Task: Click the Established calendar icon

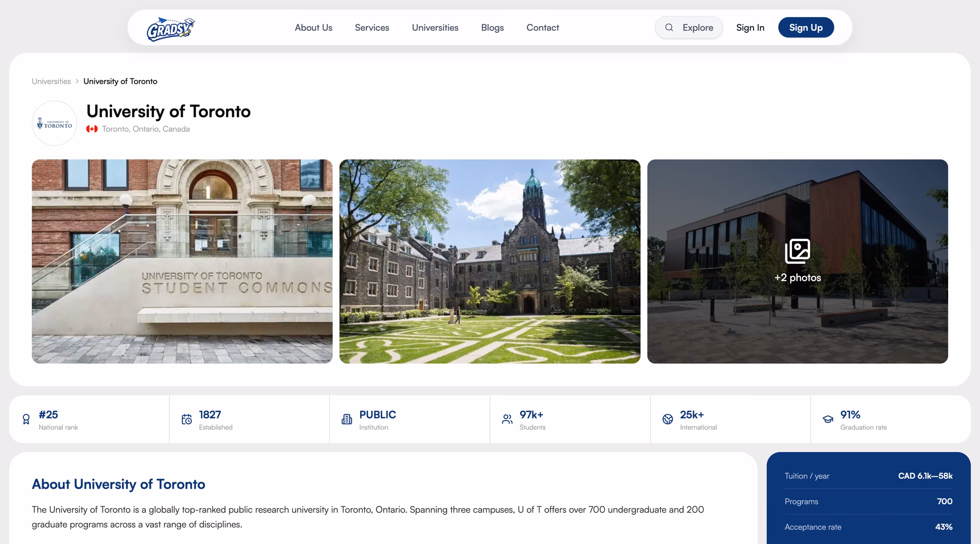Action: coord(187,419)
